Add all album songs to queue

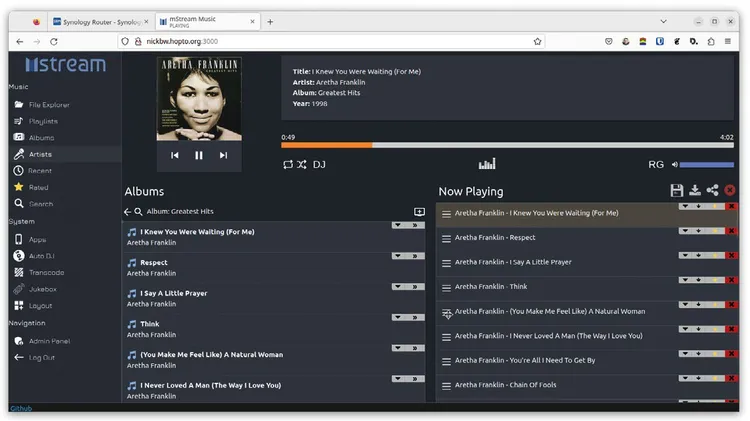419,211
